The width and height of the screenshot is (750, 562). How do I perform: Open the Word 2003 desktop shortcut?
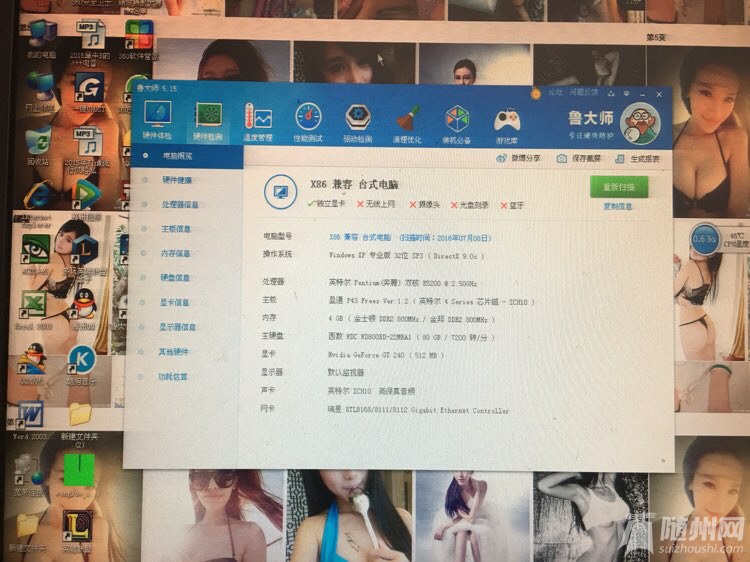click(30, 420)
